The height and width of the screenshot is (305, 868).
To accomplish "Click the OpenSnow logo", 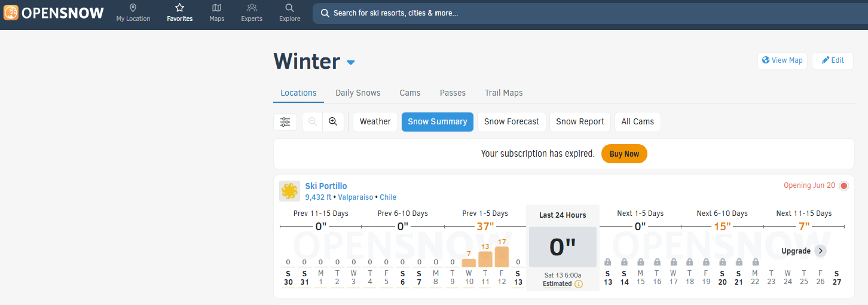I will coord(54,13).
